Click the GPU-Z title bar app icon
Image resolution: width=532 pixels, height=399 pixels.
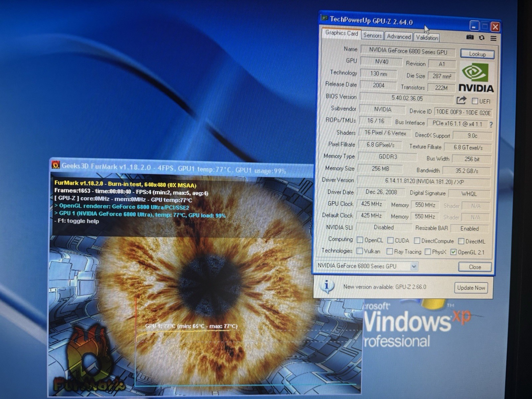[325, 18]
